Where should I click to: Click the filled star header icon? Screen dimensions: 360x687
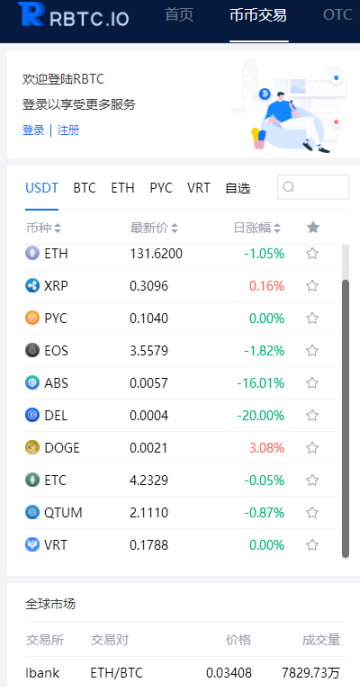[313, 227]
